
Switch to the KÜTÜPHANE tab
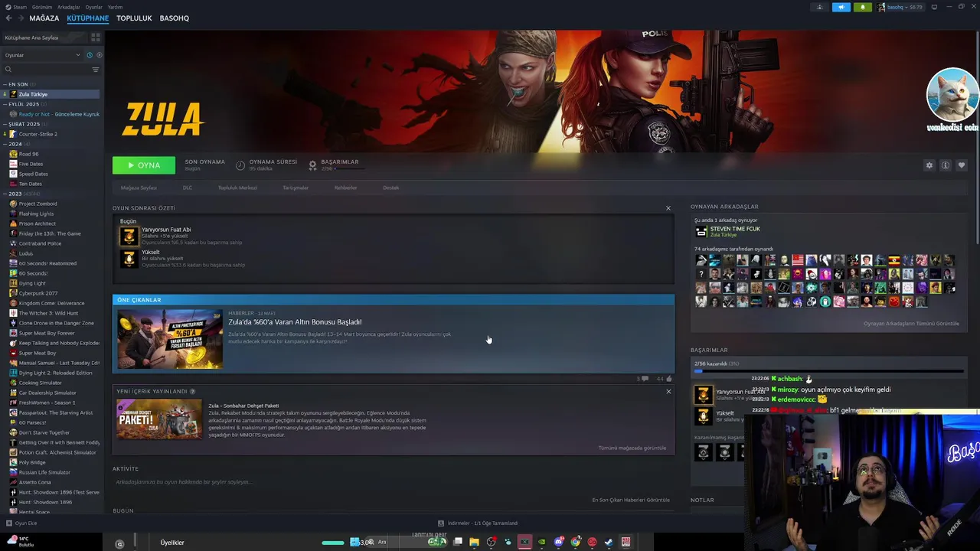(87, 18)
